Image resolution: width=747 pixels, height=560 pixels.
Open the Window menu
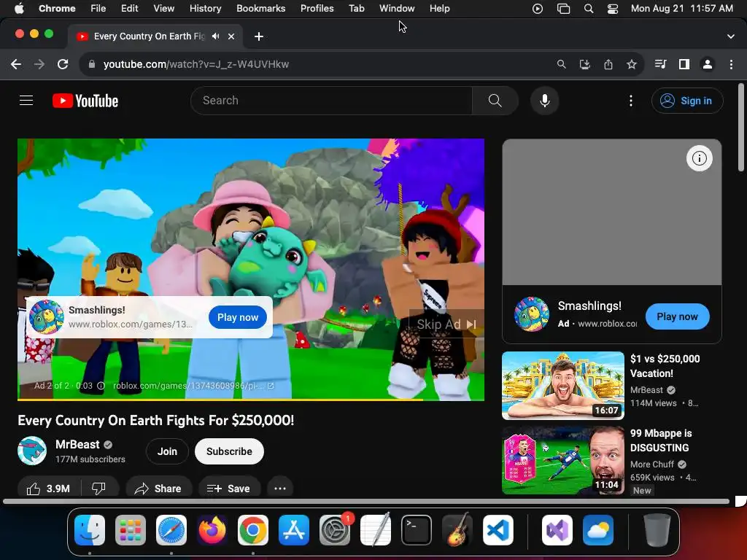pos(397,9)
